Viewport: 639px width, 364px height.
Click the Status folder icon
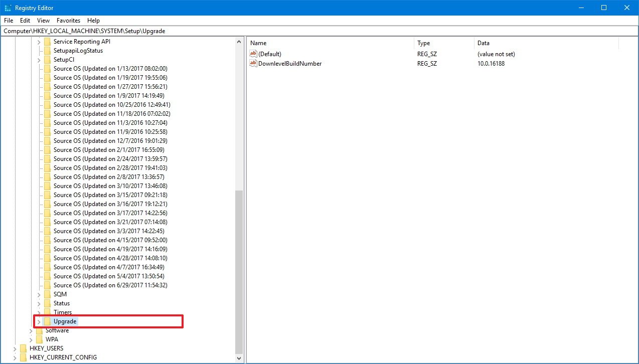click(x=47, y=303)
